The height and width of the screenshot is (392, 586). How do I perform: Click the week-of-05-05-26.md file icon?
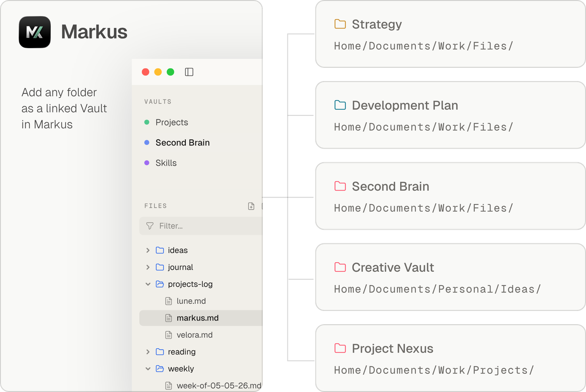(169, 385)
